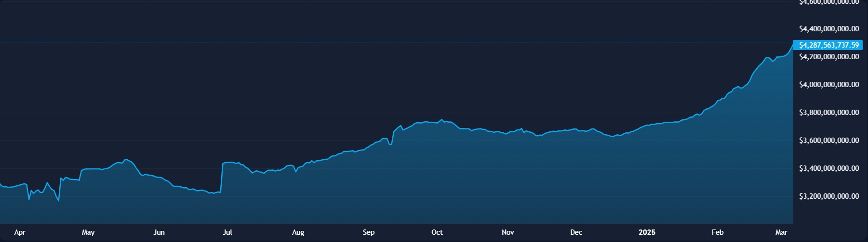Click the $4,200,000,000.00 price axis label
Screen dimensions: 868x242
[828, 57]
